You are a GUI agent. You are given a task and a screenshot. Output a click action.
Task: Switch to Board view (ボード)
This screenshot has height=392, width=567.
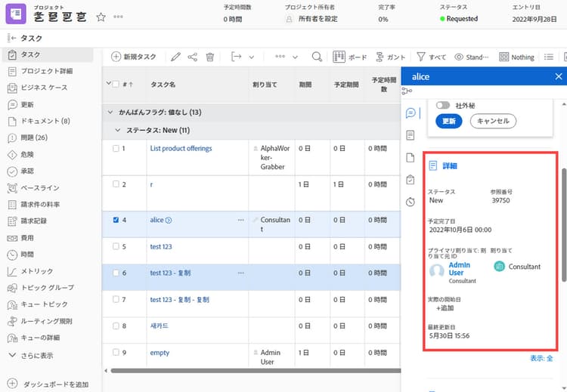point(350,57)
